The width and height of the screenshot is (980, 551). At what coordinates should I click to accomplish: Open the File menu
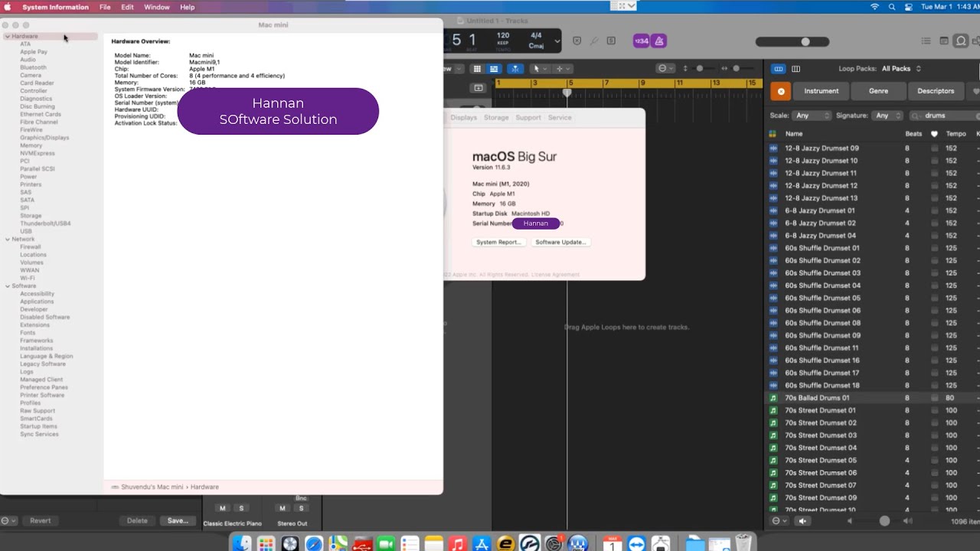coord(105,7)
